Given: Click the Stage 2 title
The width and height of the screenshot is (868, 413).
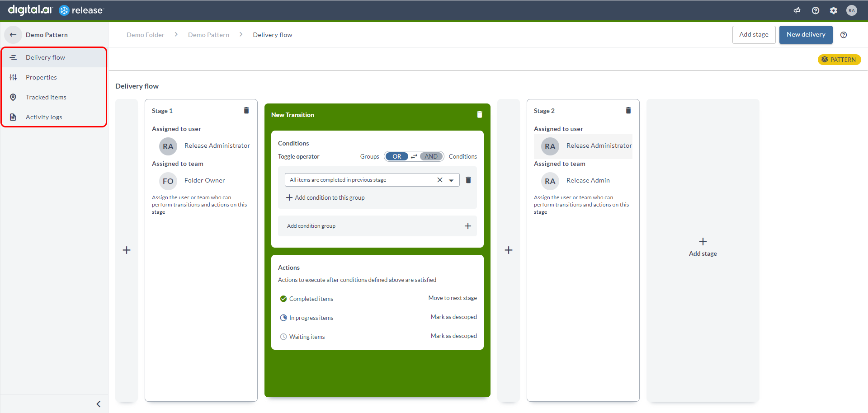Looking at the screenshot, I should pos(544,111).
